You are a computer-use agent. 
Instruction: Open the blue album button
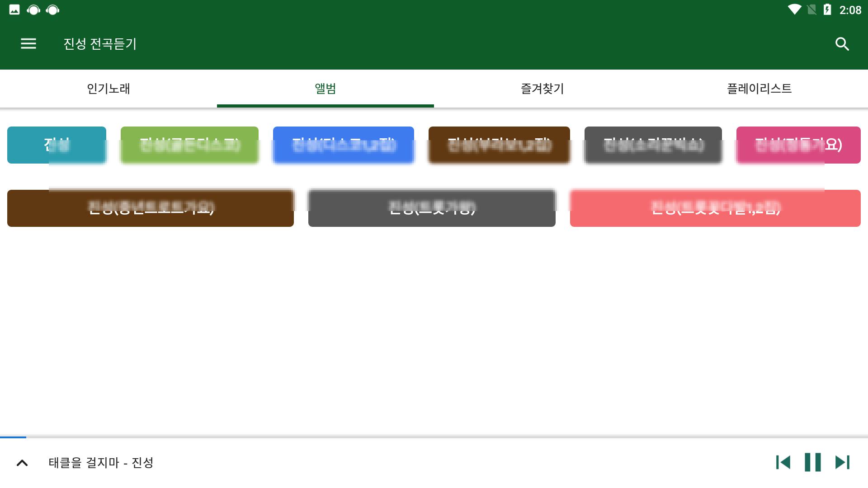[344, 145]
